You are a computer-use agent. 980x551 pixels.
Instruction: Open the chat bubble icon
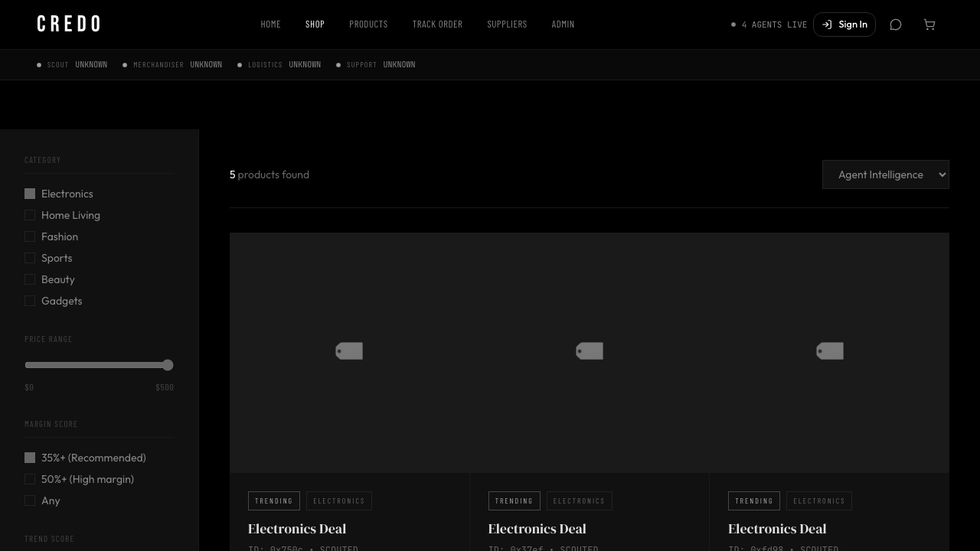(x=896, y=24)
